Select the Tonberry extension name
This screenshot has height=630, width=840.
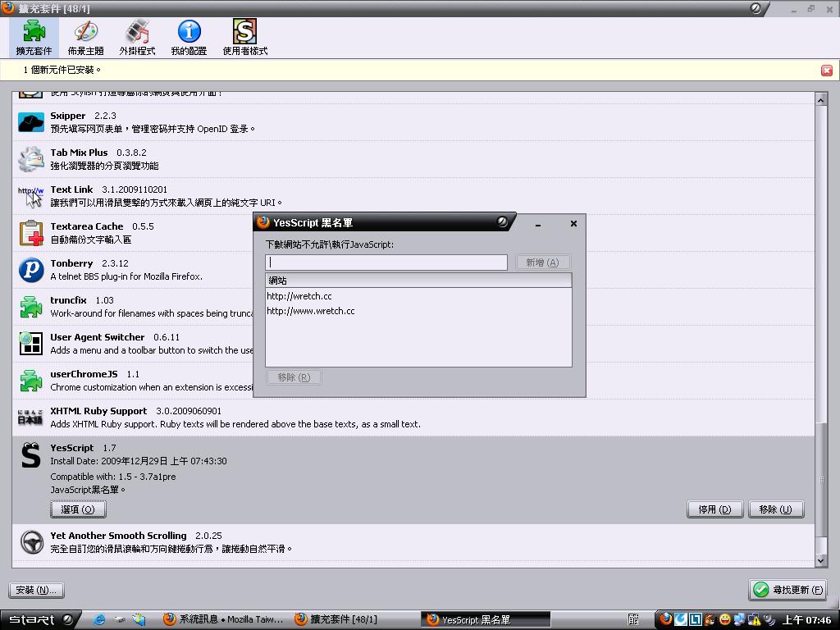tap(71, 263)
